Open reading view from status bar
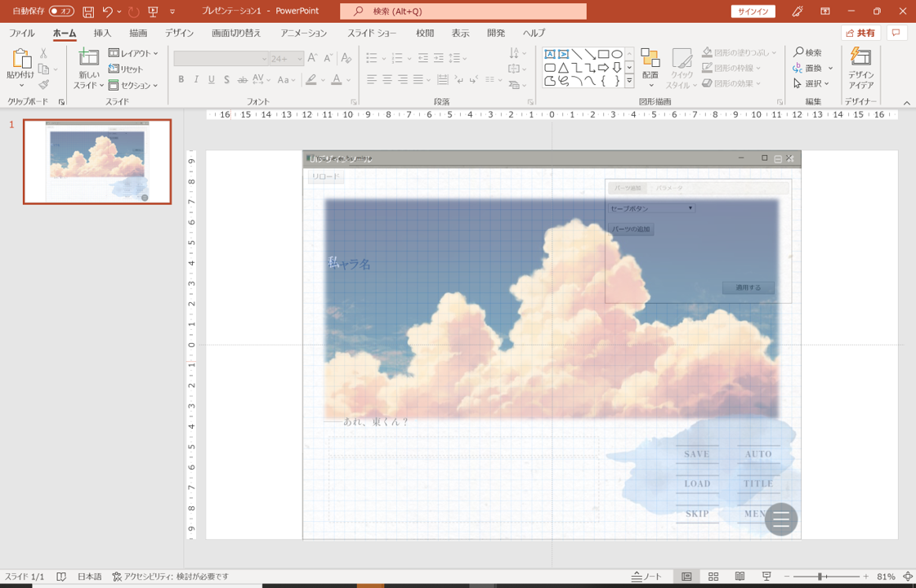916x588 pixels. click(x=740, y=577)
